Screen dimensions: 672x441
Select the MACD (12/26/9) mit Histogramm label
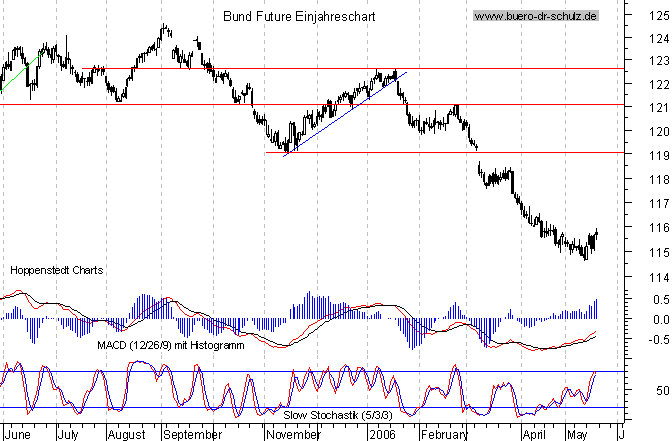point(171,345)
